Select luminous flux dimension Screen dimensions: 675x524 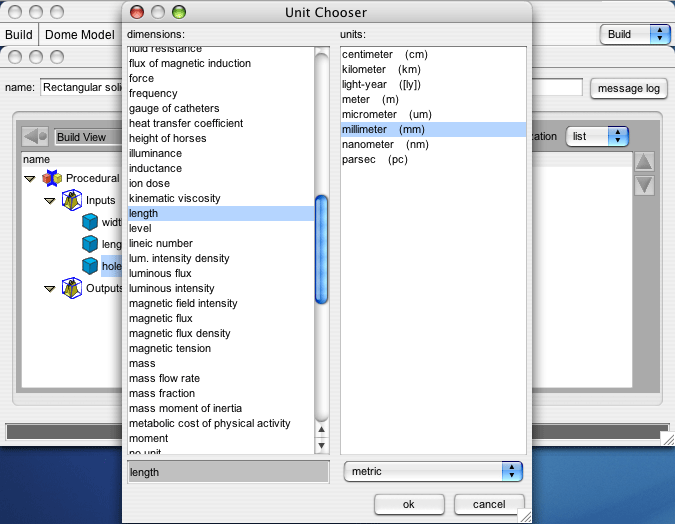click(221, 273)
